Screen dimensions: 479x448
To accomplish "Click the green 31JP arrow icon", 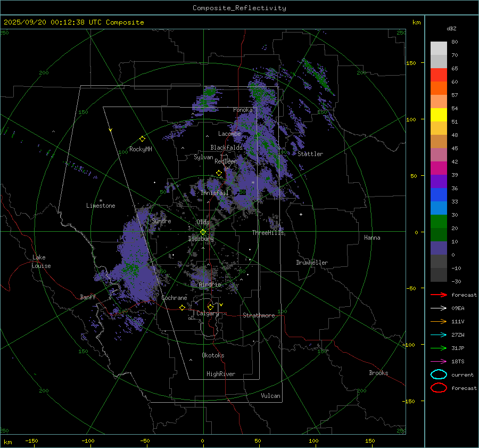I will click(439, 348).
